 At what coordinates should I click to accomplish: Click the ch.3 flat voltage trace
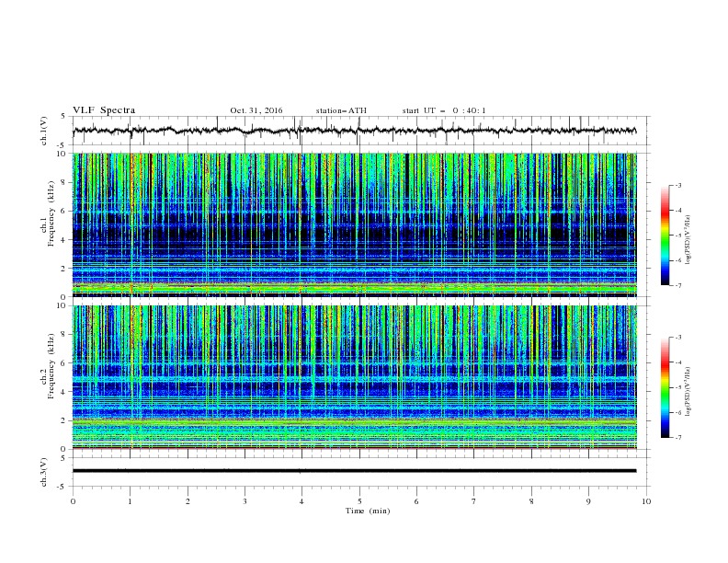[355, 471]
